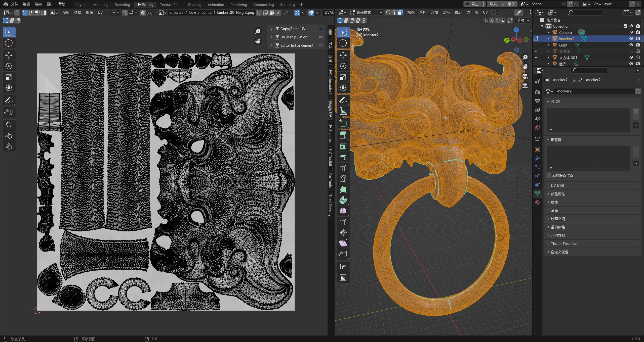Click the blue Z axis gizmo ball

click(x=516, y=30)
